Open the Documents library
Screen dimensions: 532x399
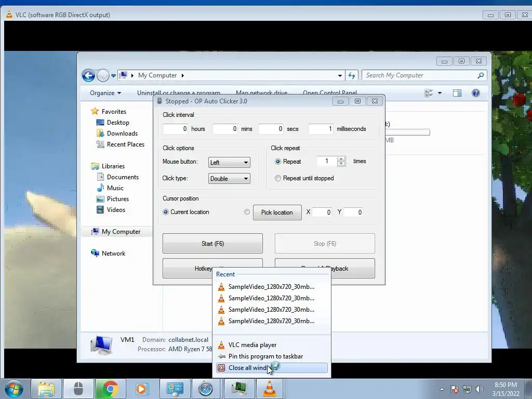tap(123, 177)
